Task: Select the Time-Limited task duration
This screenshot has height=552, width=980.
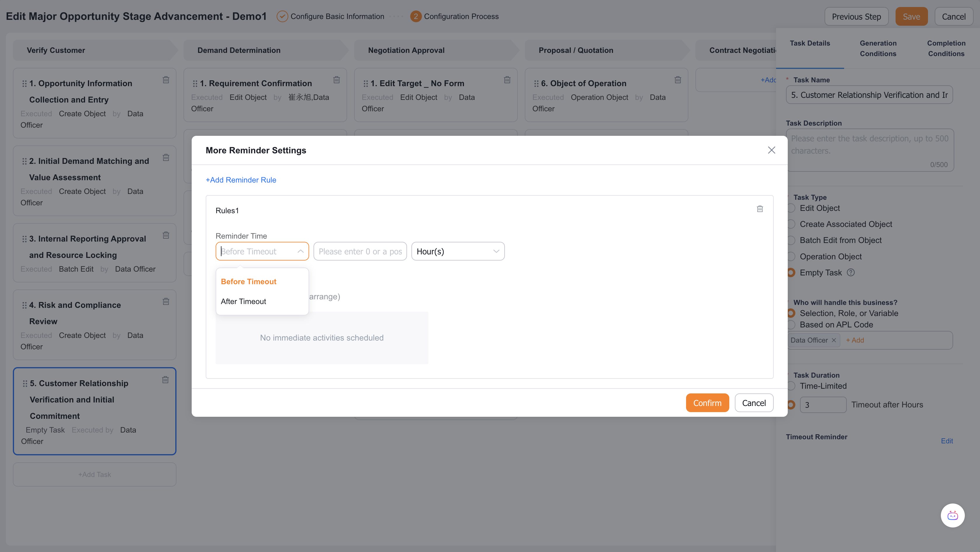Action: pyautogui.click(x=791, y=386)
